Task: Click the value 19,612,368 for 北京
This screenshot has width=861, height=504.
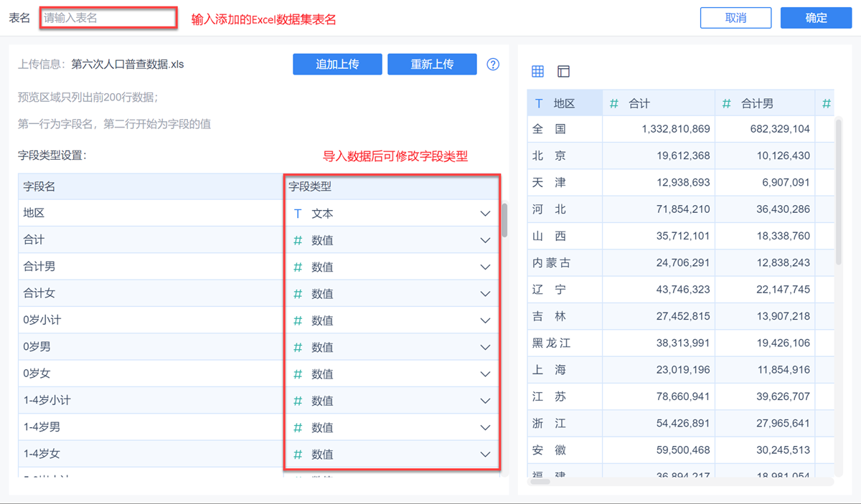Action: tap(683, 156)
